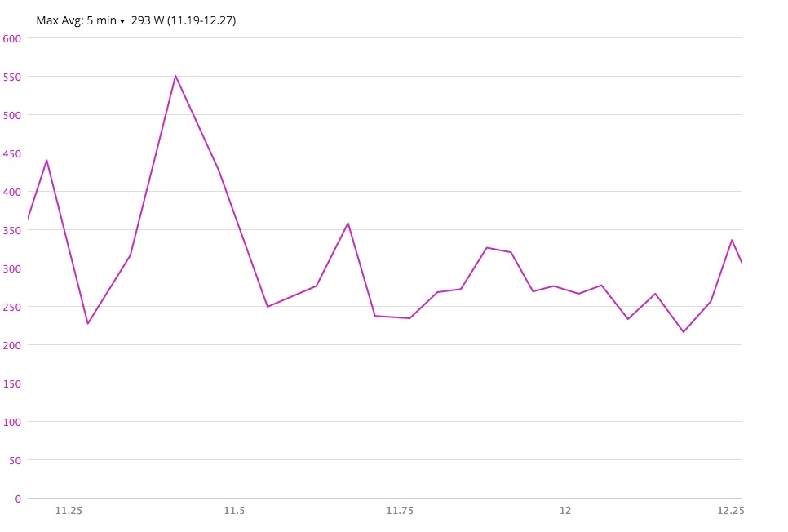Screen dimensions: 788x532
Task: Click the trough point just after 11.25
Action: tap(87, 323)
